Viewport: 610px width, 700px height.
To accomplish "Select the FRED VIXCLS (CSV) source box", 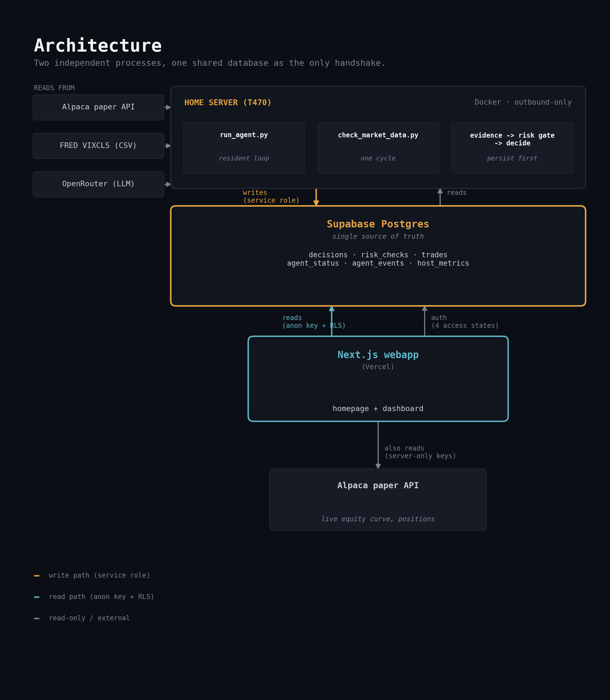I will (98, 146).
